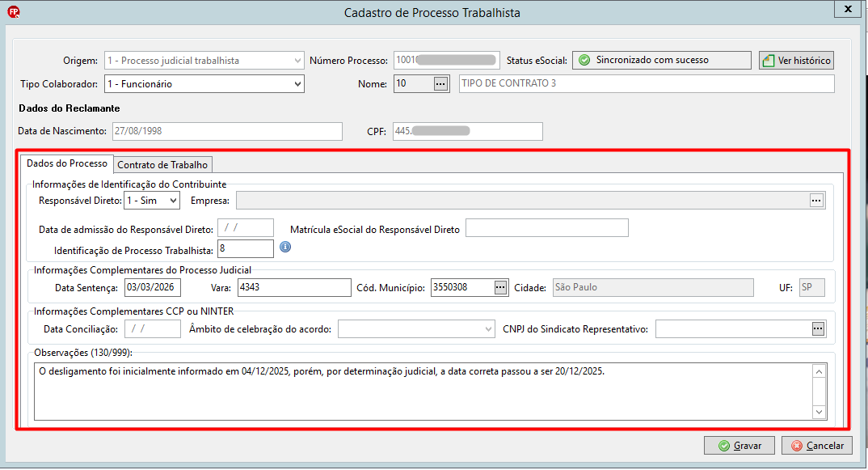Viewport: 868px width, 470px height.
Task: Click the Status eSocial label
Action: [x=537, y=61]
